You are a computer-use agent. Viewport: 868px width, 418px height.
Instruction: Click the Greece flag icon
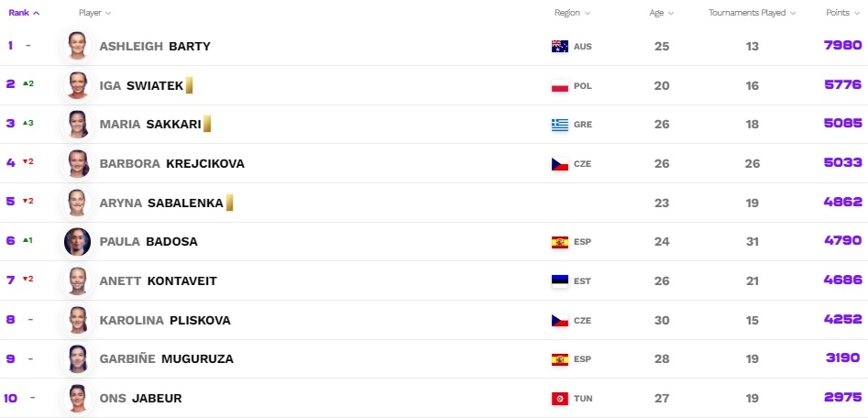click(560, 125)
